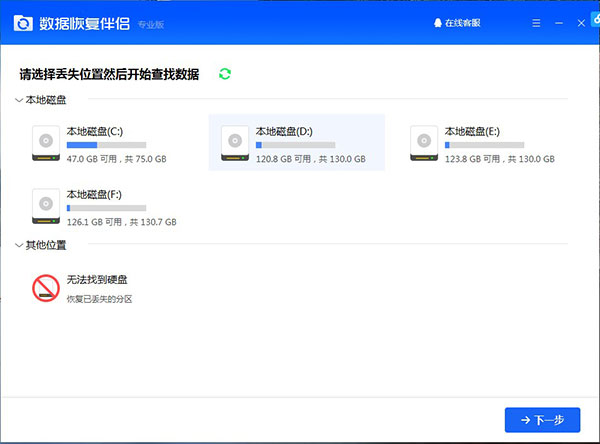
Task: Click the C: drive usage bar
Action: pyautogui.click(x=106, y=145)
